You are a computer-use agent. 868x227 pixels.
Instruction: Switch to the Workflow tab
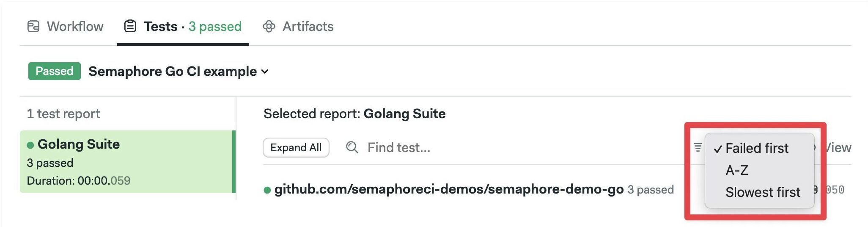(66, 26)
